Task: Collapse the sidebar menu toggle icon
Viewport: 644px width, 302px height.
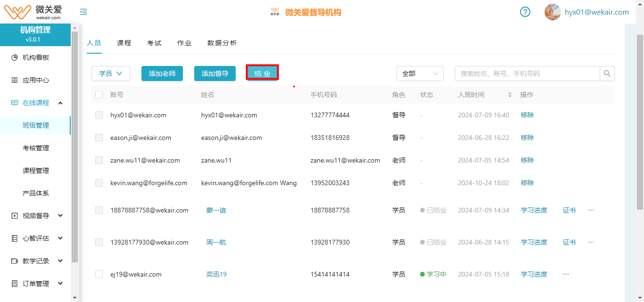Action: 83,12
